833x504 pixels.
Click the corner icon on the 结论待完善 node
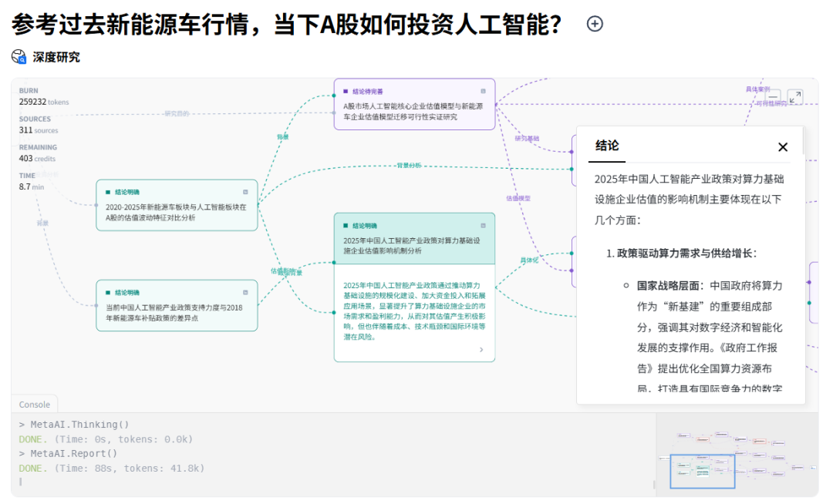point(483,91)
